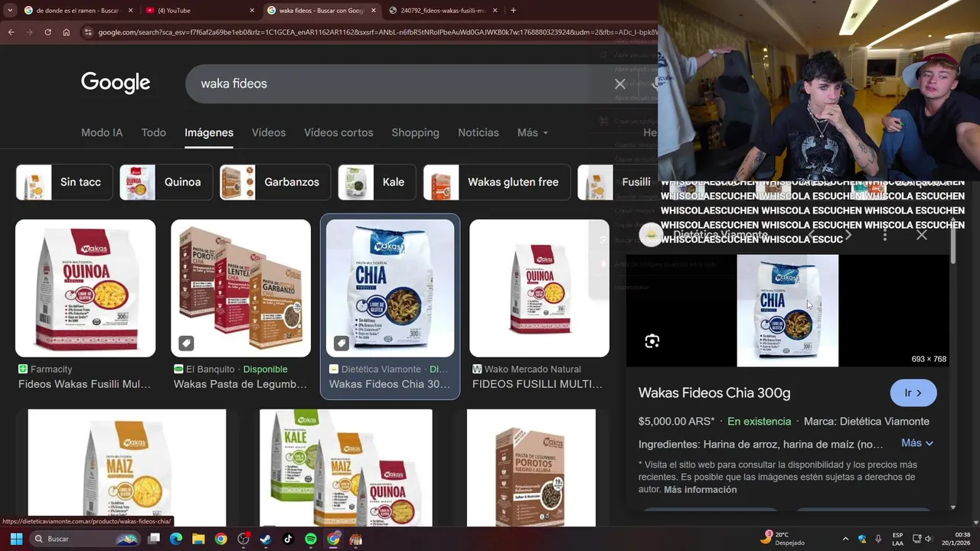The width and height of the screenshot is (980, 551).
Task: Open the Wakas Fideos Chia 300g title link
Action: (x=714, y=393)
